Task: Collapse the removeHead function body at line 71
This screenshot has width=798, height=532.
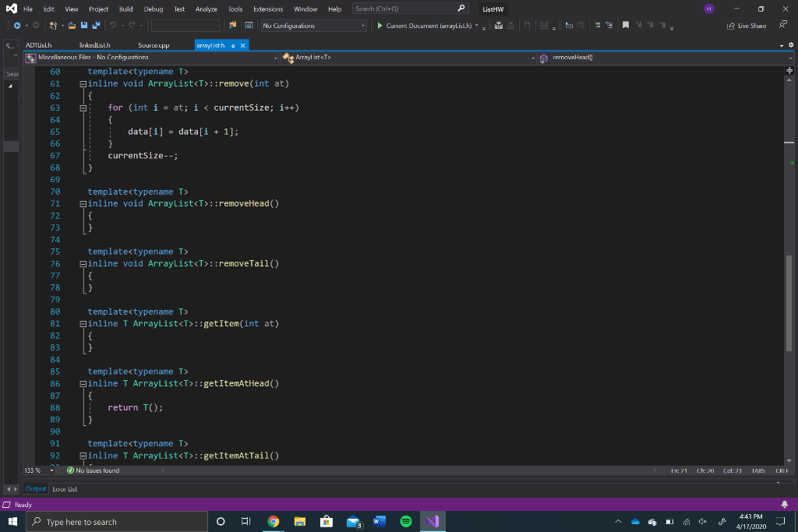Action: [x=83, y=203]
